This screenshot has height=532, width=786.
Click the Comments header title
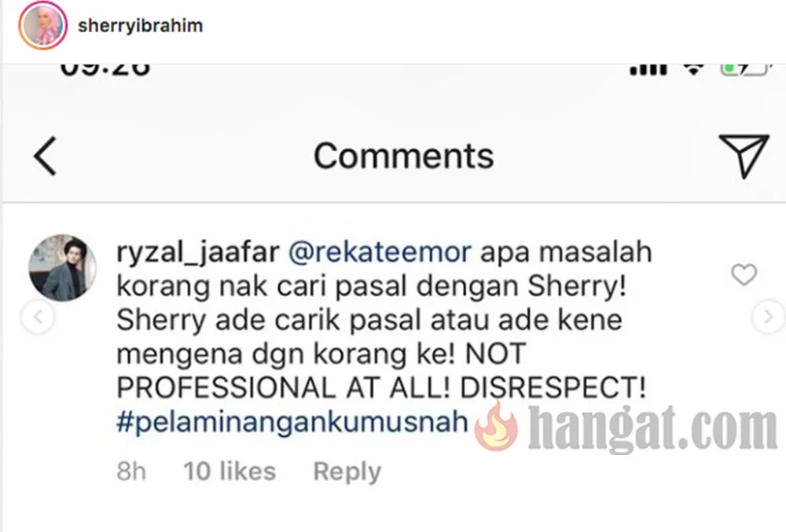403,156
